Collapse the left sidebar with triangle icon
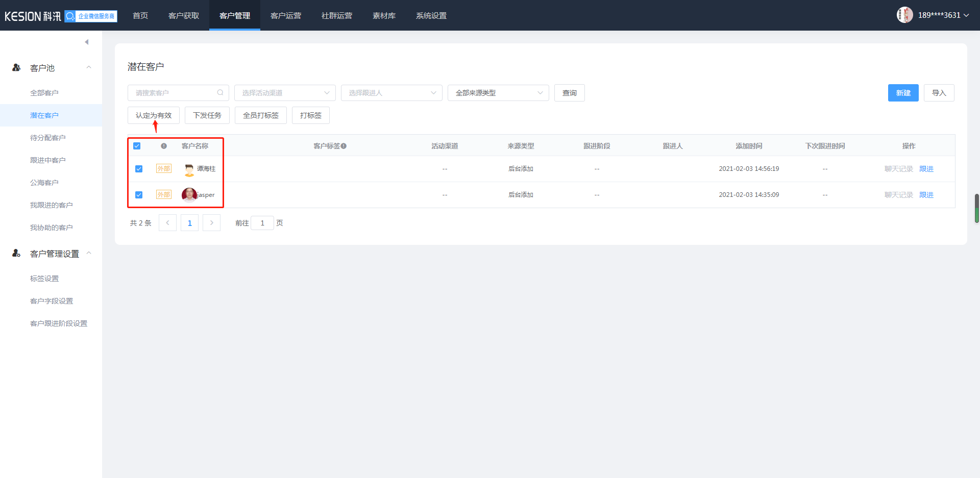This screenshot has height=478, width=980. pos(87,42)
